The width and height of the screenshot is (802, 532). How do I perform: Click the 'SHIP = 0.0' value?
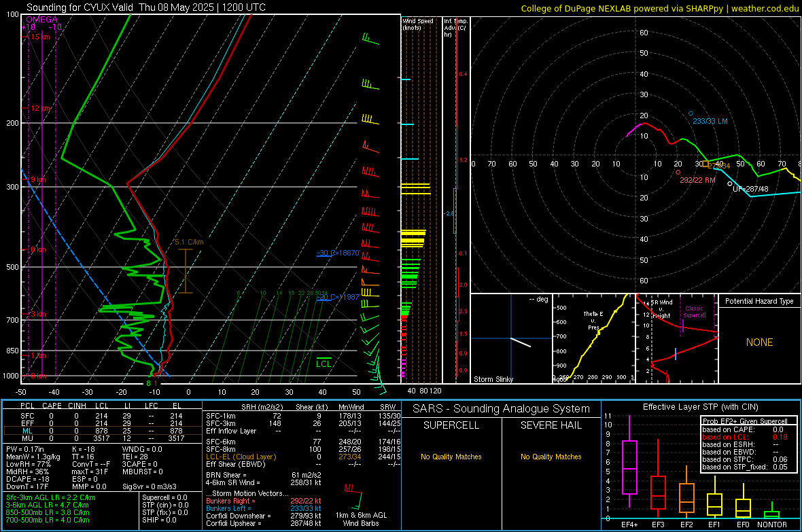(x=159, y=520)
